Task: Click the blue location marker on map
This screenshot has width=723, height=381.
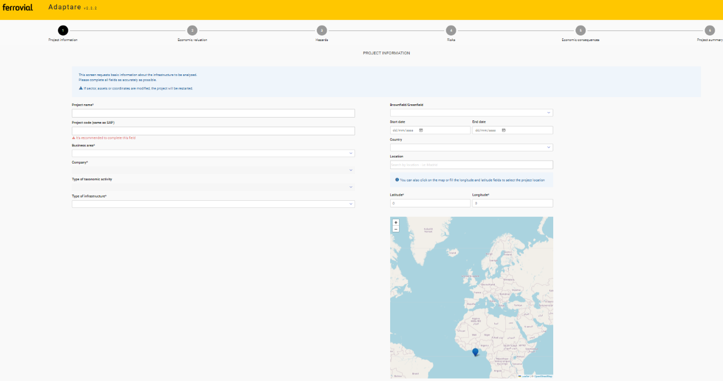Action: pyautogui.click(x=475, y=352)
